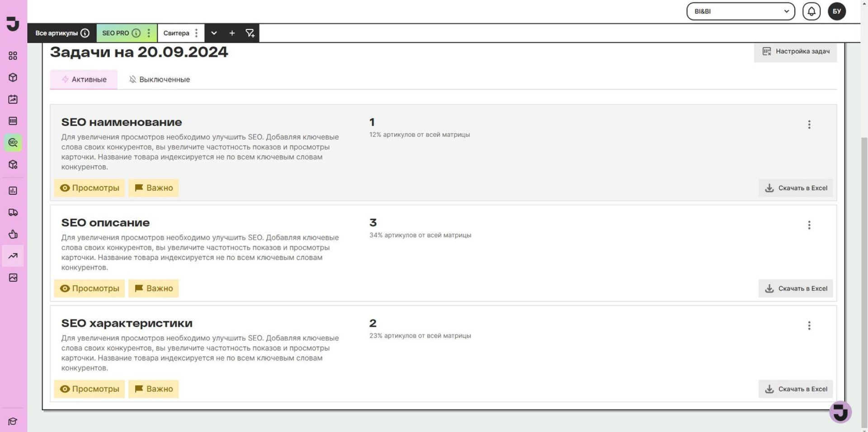Open three-dot menu for SEO наименование task
The image size is (868, 432).
[x=809, y=125]
